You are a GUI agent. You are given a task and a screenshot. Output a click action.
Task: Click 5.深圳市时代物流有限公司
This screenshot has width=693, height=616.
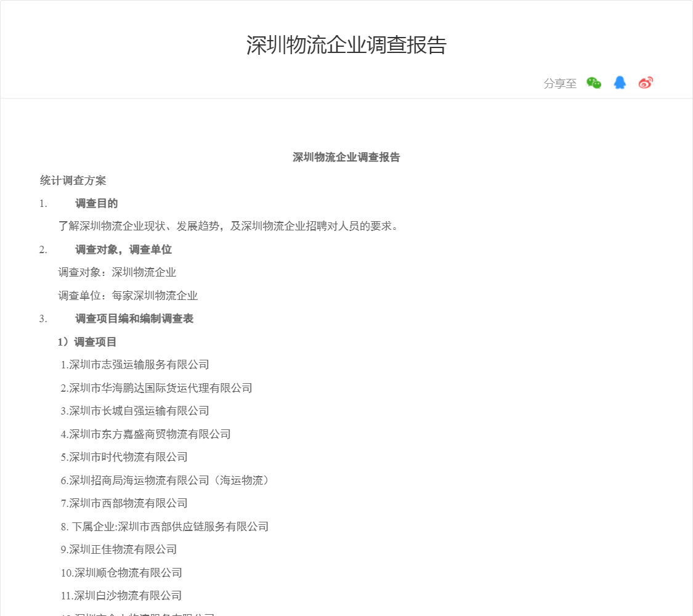[x=124, y=457]
